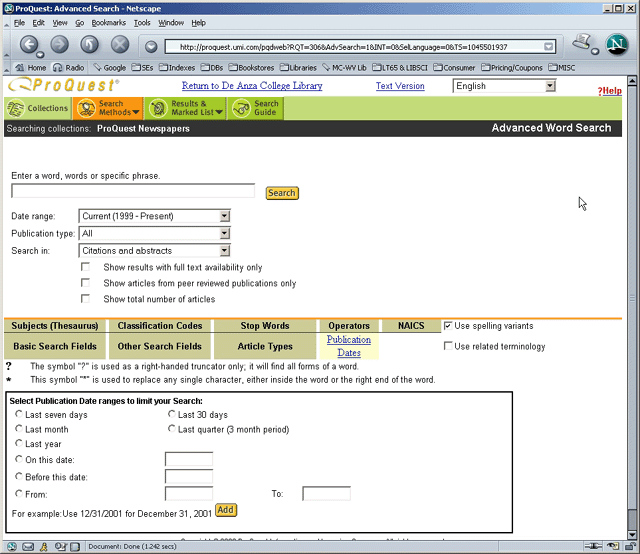Click the vertical scrollbar down arrow

pyautogui.click(x=630, y=530)
